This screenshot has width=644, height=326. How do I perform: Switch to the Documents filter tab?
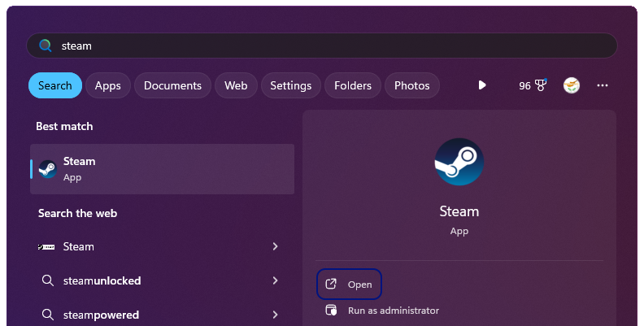(x=172, y=85)
